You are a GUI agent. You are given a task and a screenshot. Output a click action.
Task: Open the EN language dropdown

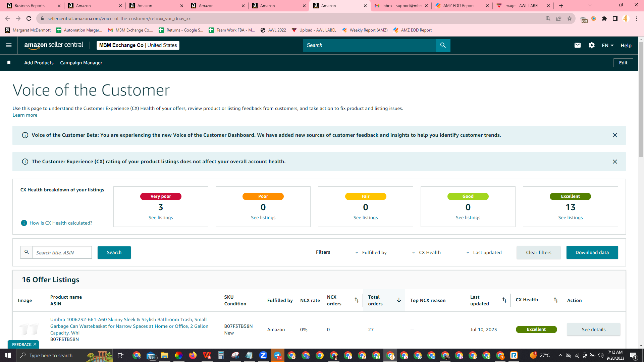607,45
